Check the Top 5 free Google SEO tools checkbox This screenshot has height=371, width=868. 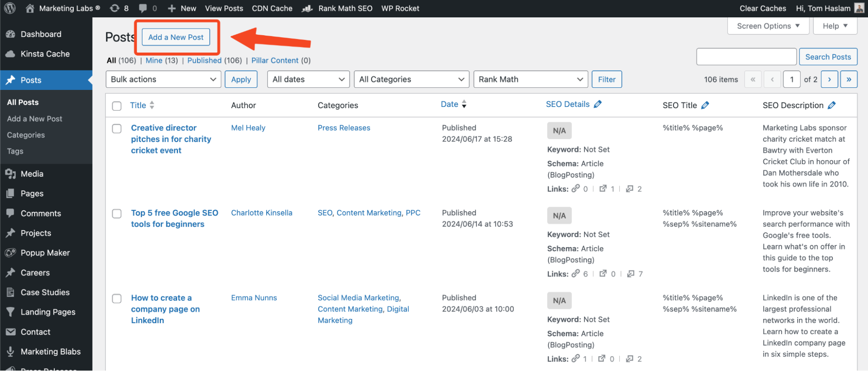point(117,214)
